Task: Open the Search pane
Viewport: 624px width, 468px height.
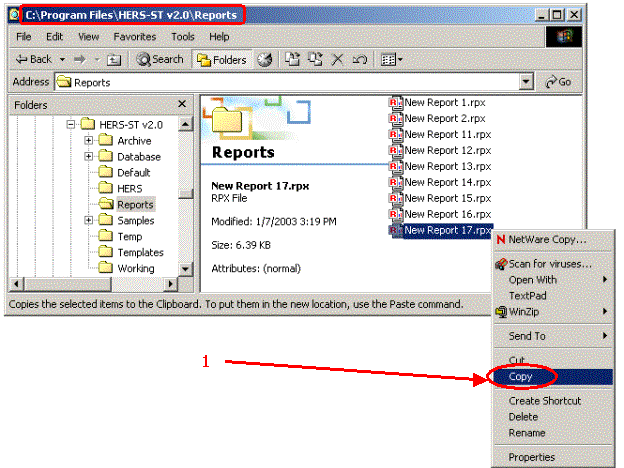Action: coord(160,59)
